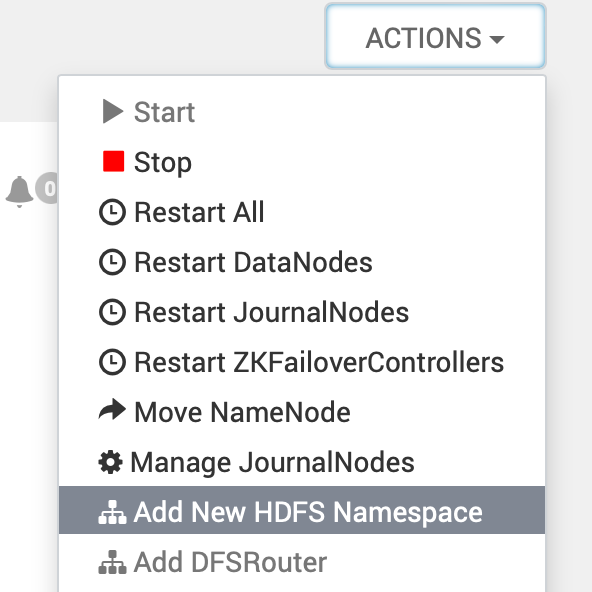This screenshot has height=592, width=592.
Task: Click the clock icon beside Restart ZKFailoverControllers
Action: pos(112,362)
